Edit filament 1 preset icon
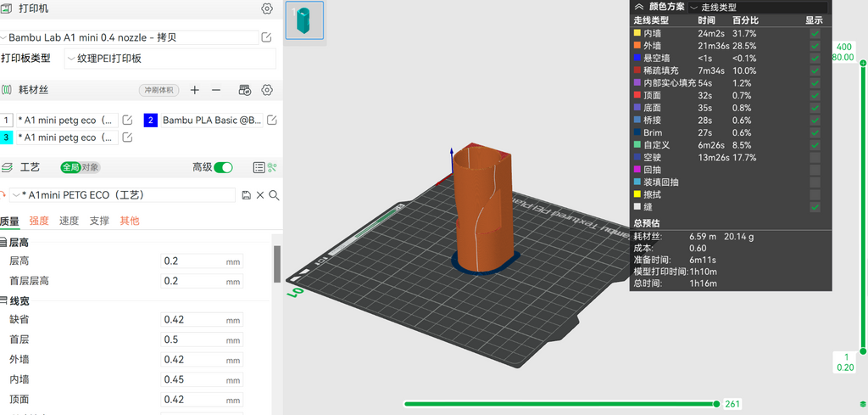This screenshot has height=415, width=868. (127, 121)
